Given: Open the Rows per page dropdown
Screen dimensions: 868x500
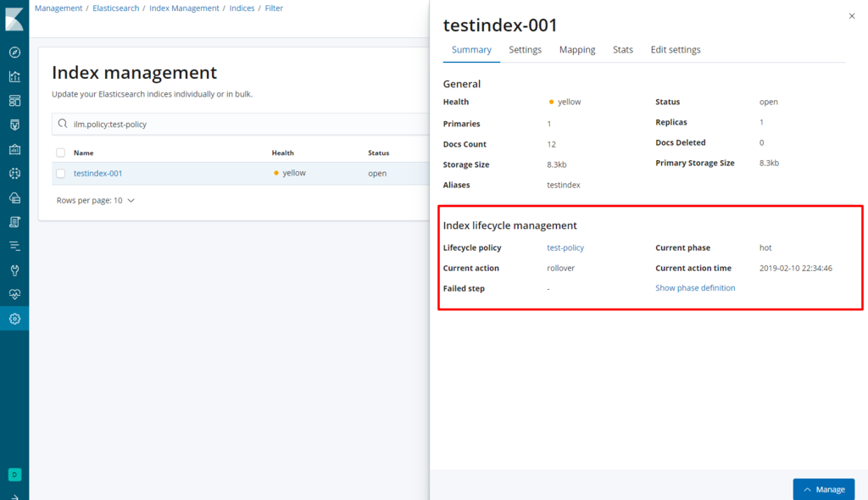Looking at the screenshot, I should [x=95, y=201].
